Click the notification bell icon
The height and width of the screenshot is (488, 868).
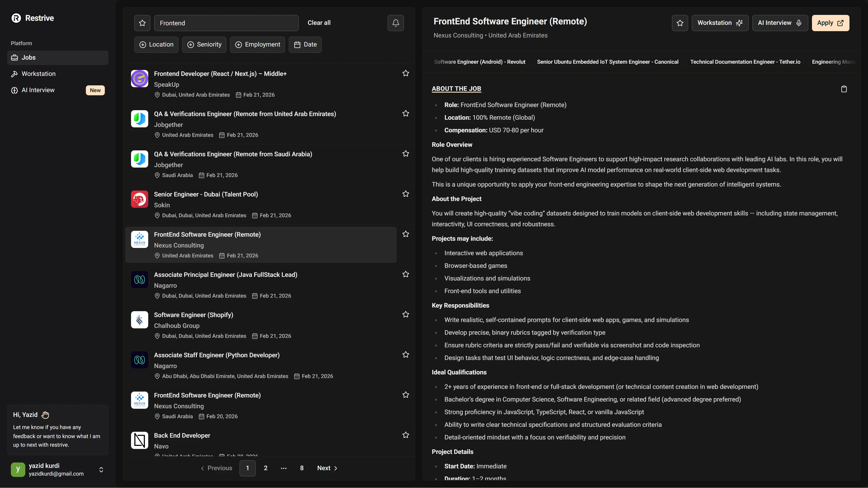pos(396,23)
